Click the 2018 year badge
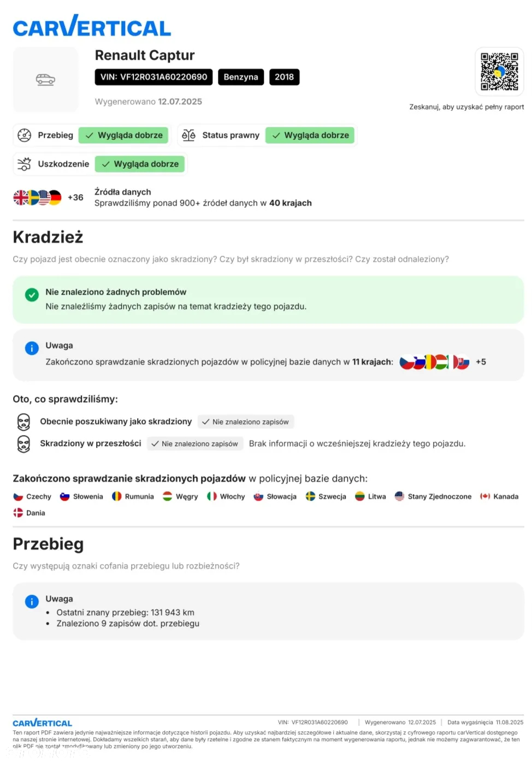The image size is (532, 763). [x=284, y=77]
